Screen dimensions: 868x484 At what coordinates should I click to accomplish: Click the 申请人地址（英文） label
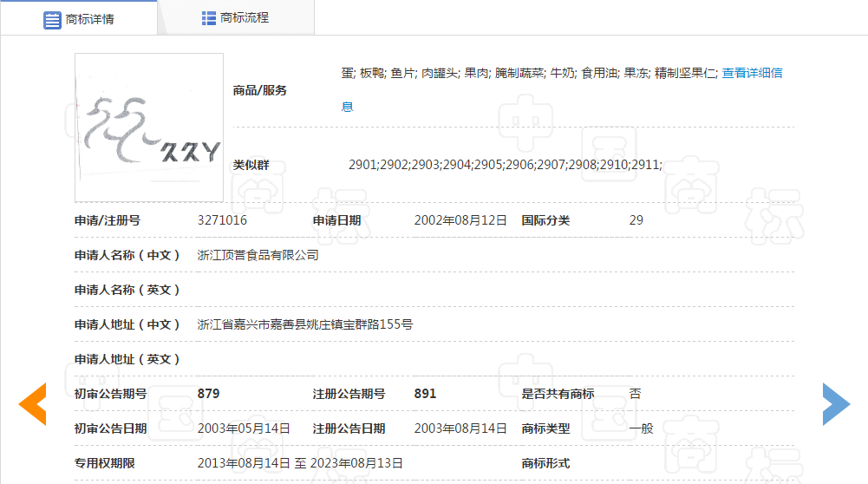pyautogui.click(x=127, y=359)
